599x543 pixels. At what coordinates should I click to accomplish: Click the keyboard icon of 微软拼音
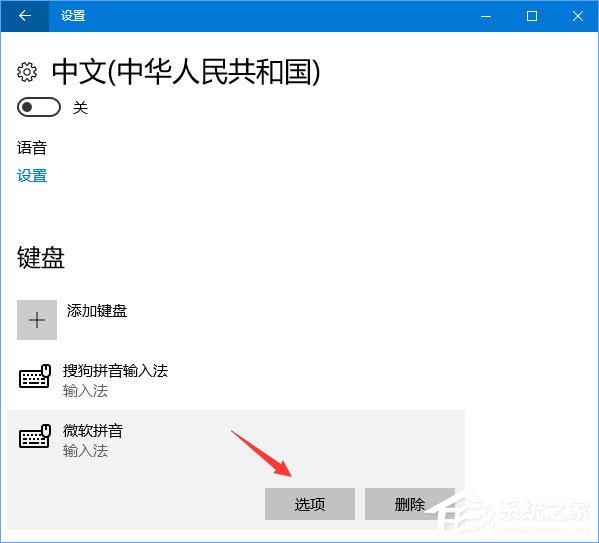pos(35,436)
